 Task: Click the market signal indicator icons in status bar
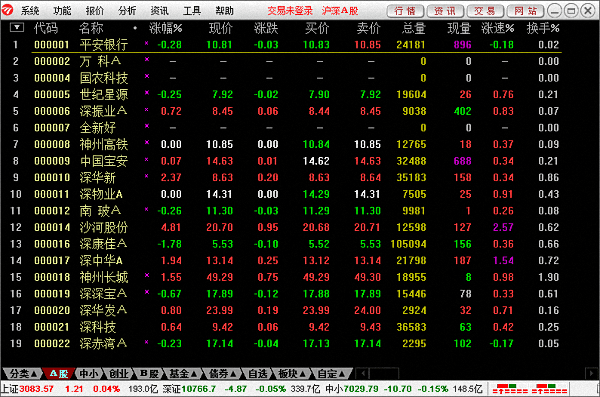tap(530, 389)
